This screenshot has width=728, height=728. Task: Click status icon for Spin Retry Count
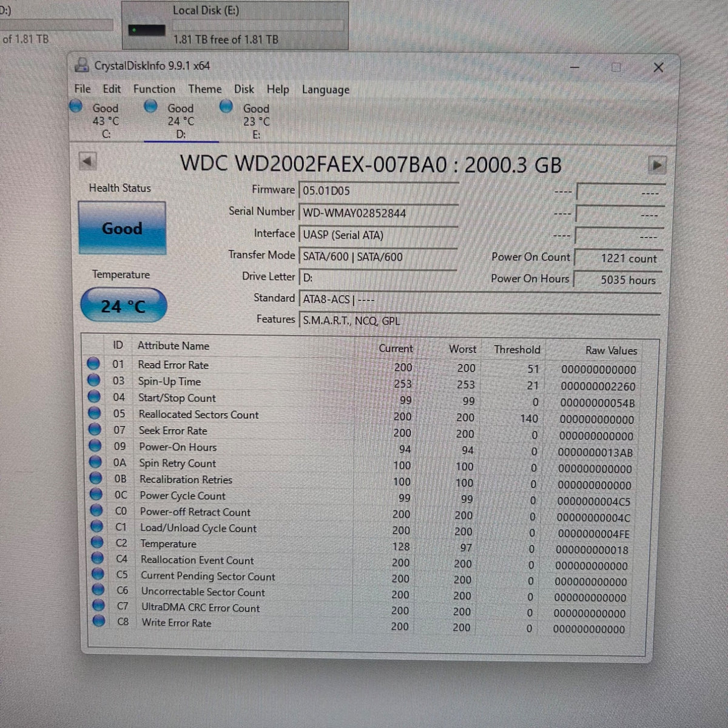(95, 462)
